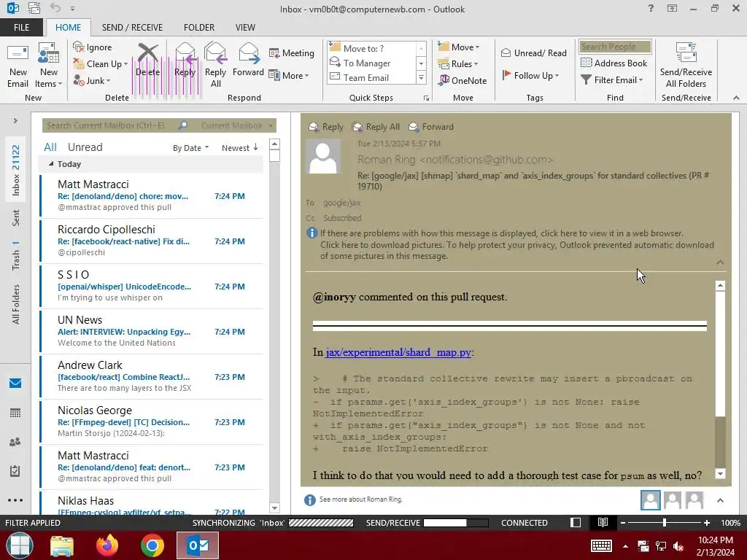Show only Unread messages
Screen dimensions: 747x560
[x=85, y=147]
